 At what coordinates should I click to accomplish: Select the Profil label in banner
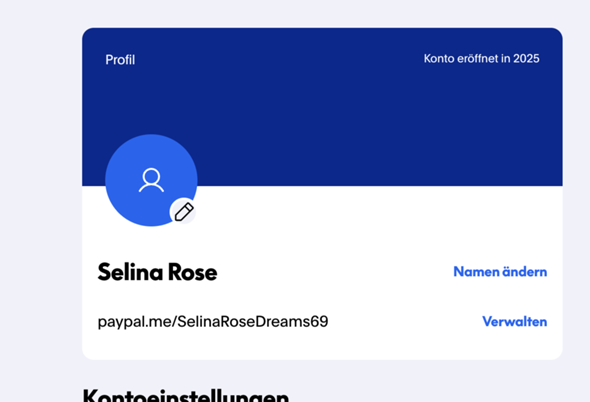120,60
